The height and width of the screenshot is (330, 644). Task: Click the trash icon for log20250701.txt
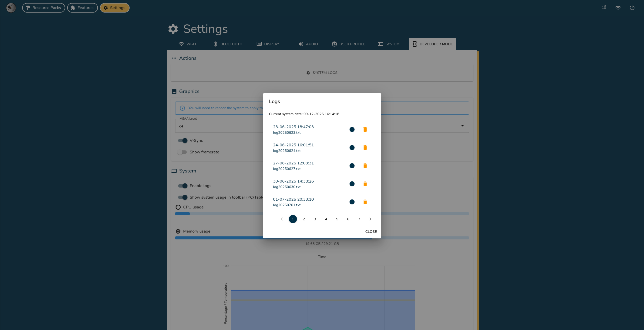pyautogui.click(x=365, y=202)
